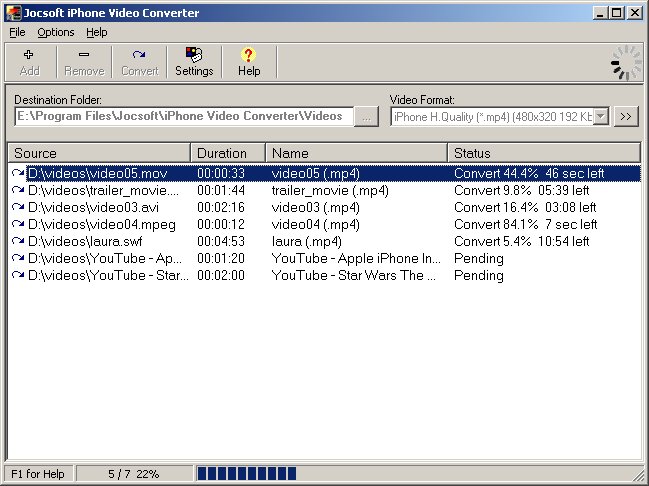This screenshot has height=486, width=649.
Task: Click the video04 (.mp4) name cell
Action: point(316,224)
